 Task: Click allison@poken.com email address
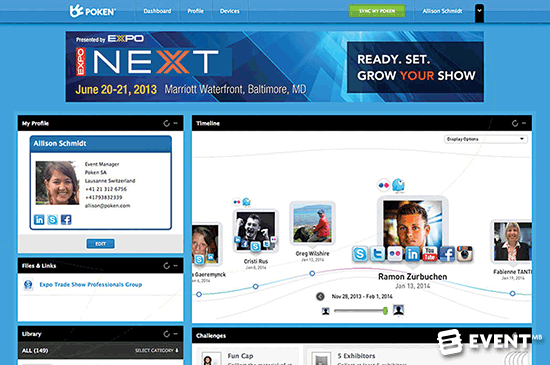[x=107, y=206]
